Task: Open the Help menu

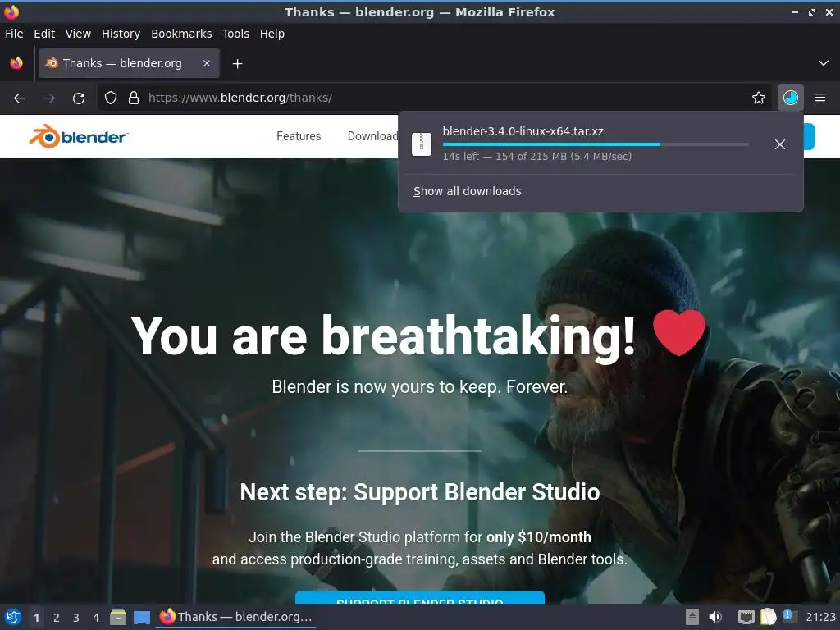Action: pyautogui.click(x=272, y=34)
